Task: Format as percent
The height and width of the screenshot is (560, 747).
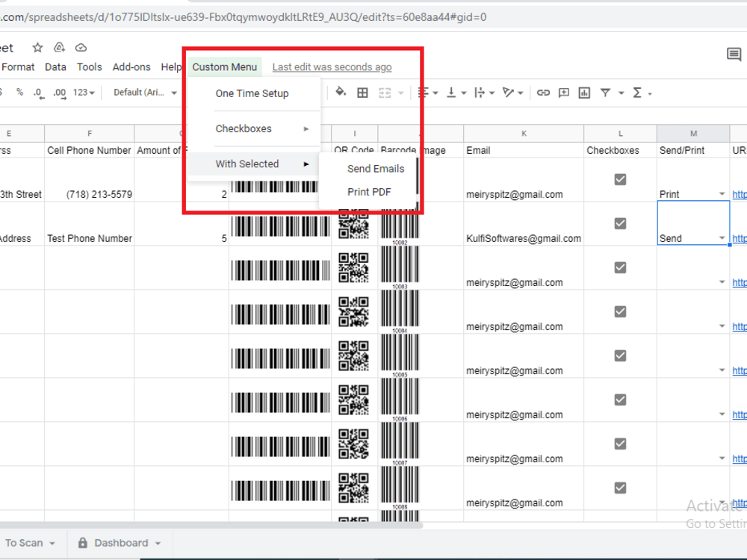Action: (19, 93)
